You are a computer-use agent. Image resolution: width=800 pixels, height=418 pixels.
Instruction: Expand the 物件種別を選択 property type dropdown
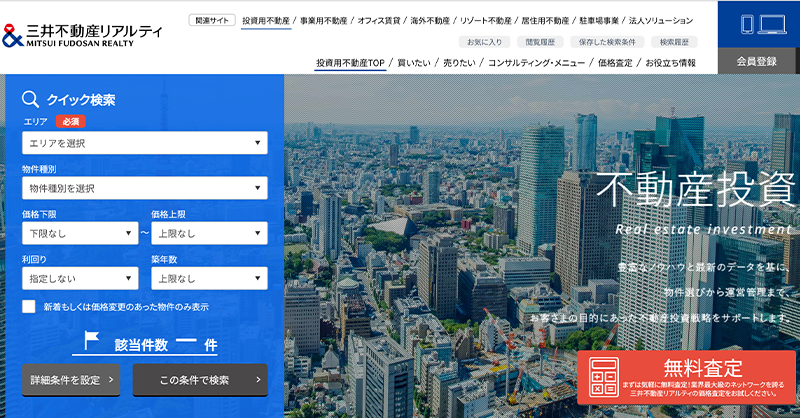(145, 188)
